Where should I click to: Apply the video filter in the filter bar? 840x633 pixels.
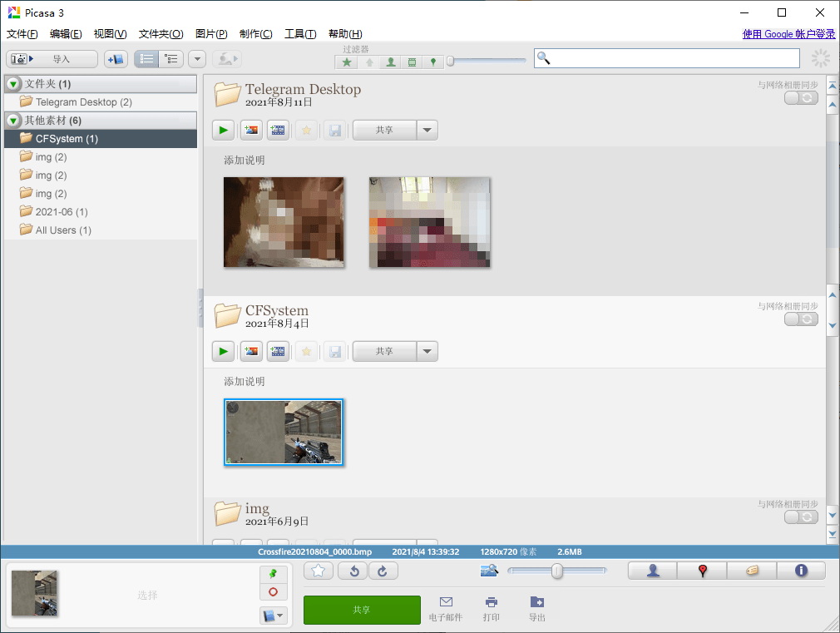412,62
